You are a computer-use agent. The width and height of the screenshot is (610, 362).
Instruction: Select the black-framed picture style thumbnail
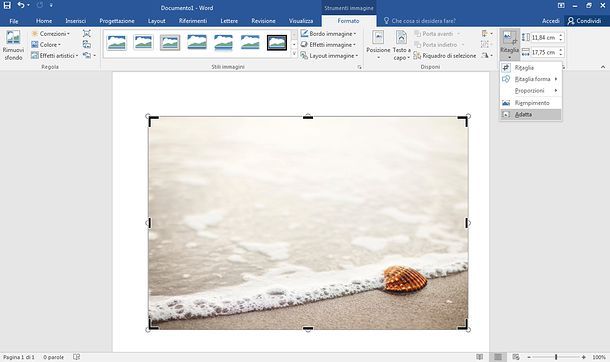277,42
